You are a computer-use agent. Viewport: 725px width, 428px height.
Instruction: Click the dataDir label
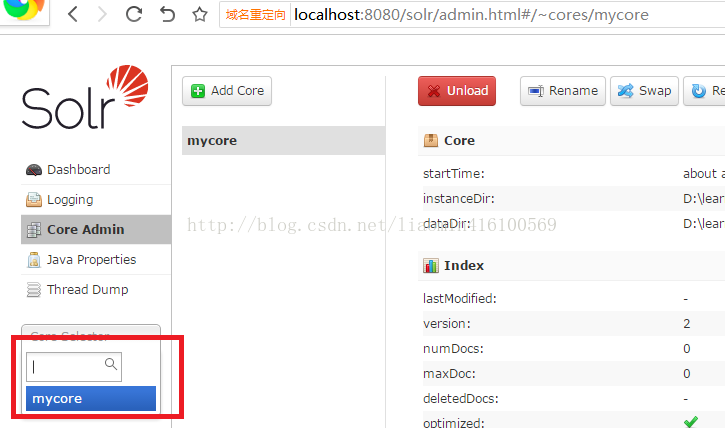tap(447, 224)
